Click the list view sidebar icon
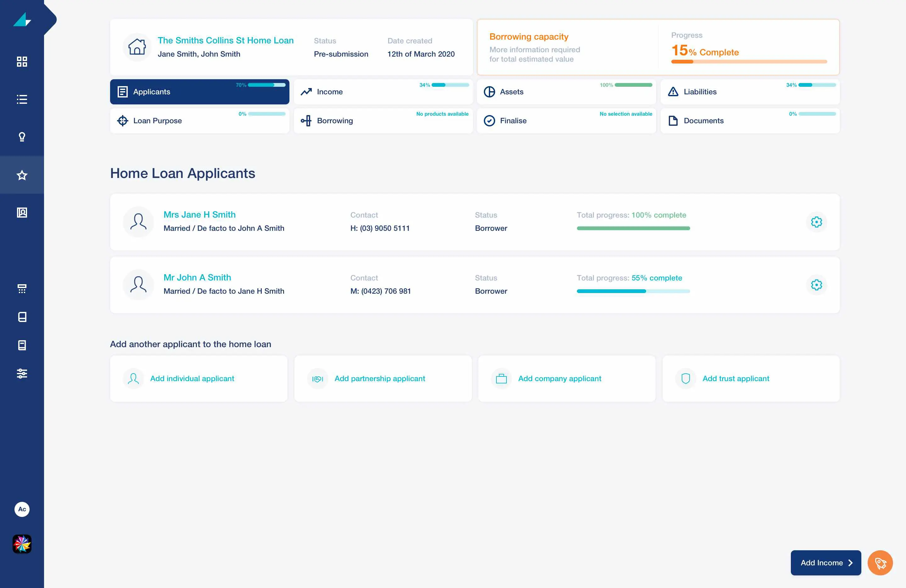Viewport: 906px width, 588px height. point(22,99)
